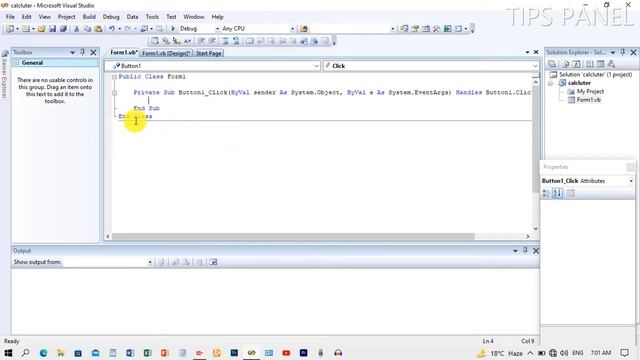Open Windows Start menu
640x360 pixels.
pyautogui.click(x=8, y=353)
